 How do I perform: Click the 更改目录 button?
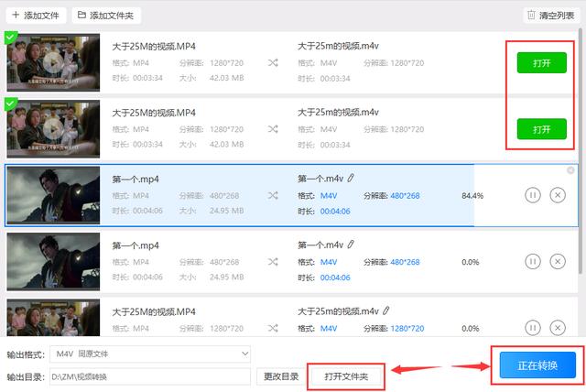point(281,376)
